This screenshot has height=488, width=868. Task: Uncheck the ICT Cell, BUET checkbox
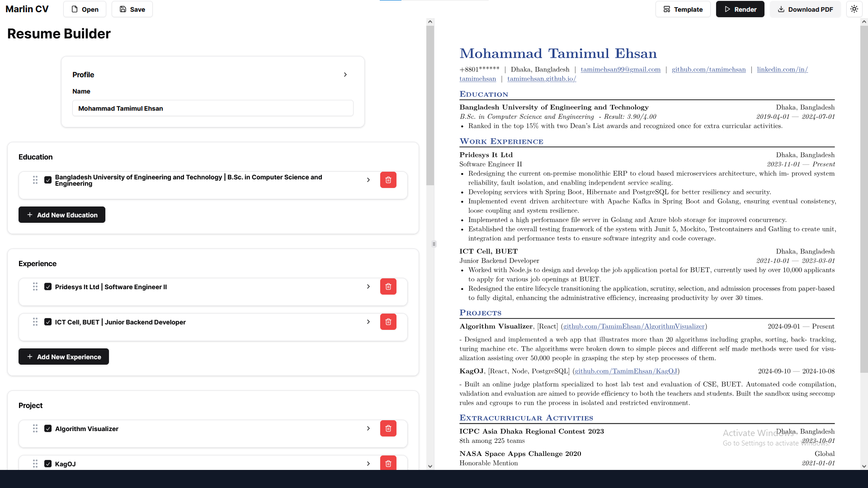pyautogui.click(x=48, y=322)
